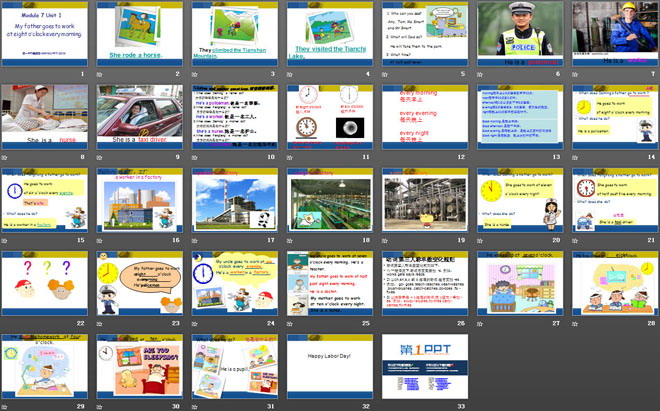Select slide 27 showing boy waking in bed

(520, 284)
